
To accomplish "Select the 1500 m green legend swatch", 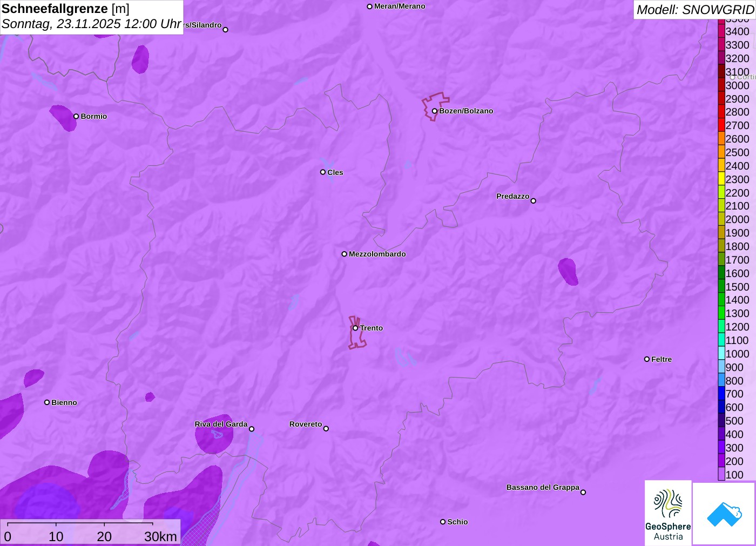I will coord(721,286).
